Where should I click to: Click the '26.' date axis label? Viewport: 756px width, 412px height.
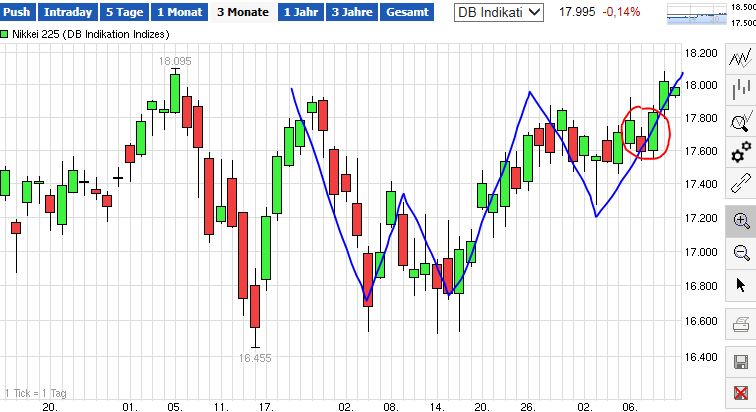tap(528, 407)
